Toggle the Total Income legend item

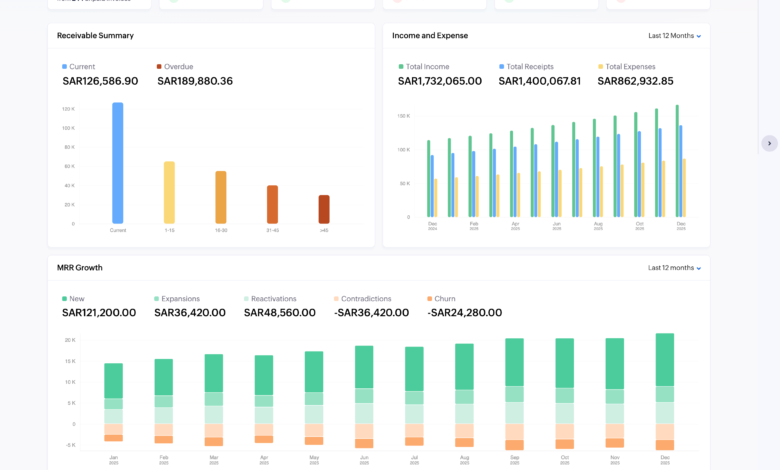(x=428, y=67)
